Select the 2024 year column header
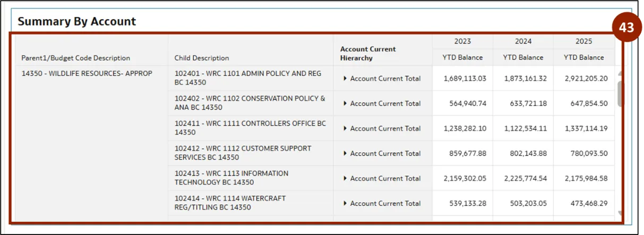This screenshot has height=235, width=644. point(523,41)
